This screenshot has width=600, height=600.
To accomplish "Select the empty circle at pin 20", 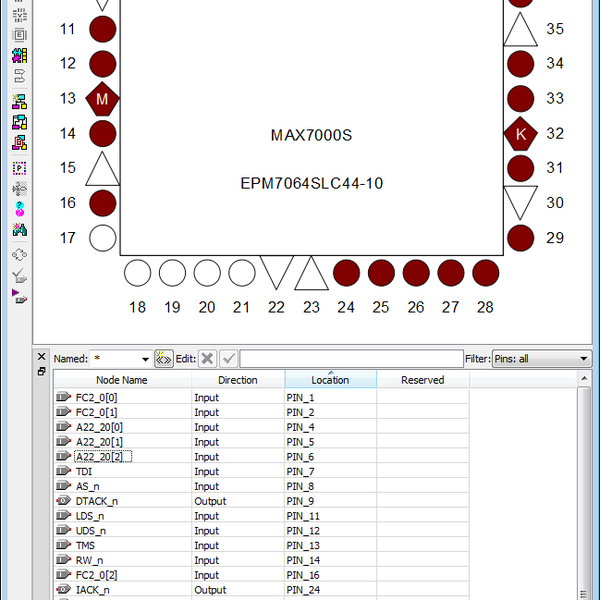I will [x=207, y=273].
